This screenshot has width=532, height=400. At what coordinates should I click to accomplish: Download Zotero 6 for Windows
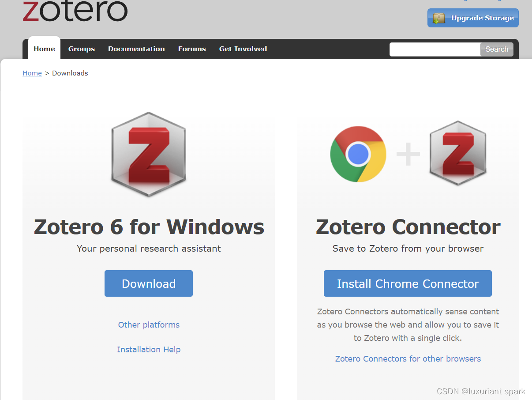tap(149, 283)
